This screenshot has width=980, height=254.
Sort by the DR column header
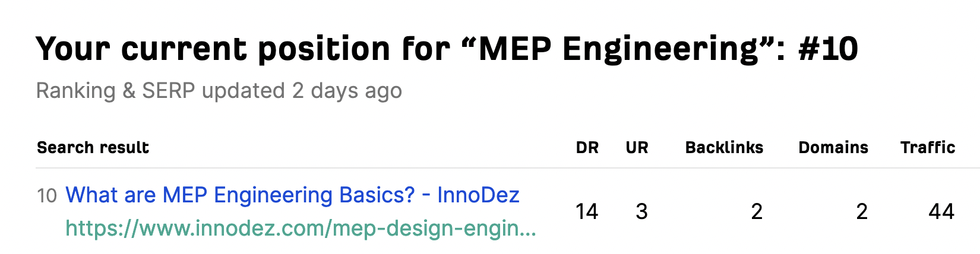pyautogui.click(x=587, y=148)
